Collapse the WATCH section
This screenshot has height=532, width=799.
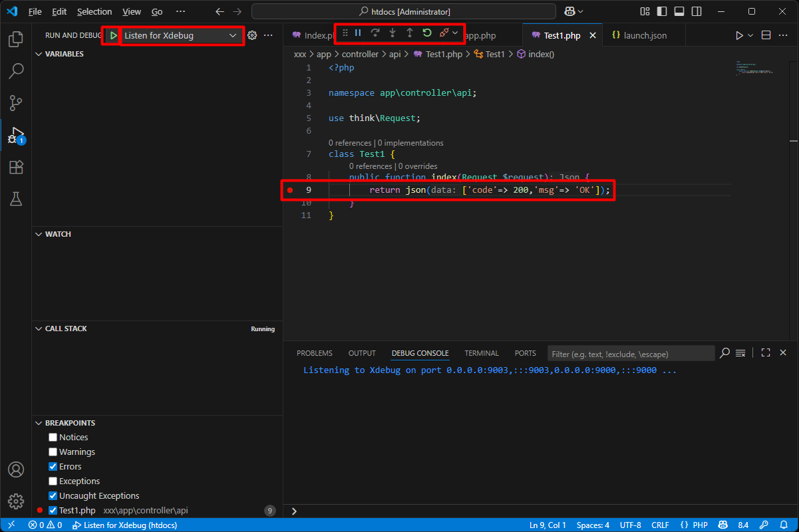[x=39, y=234]
